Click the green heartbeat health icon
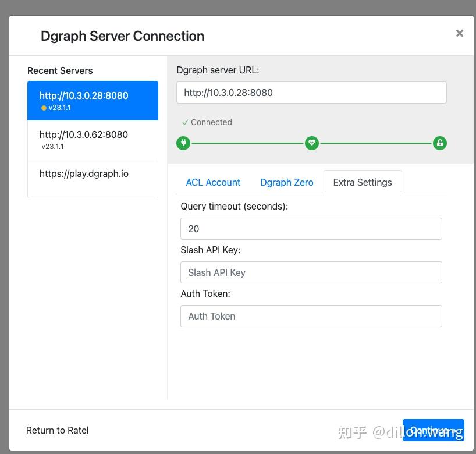This screenshot has height=454, width=476. (312, 143)
